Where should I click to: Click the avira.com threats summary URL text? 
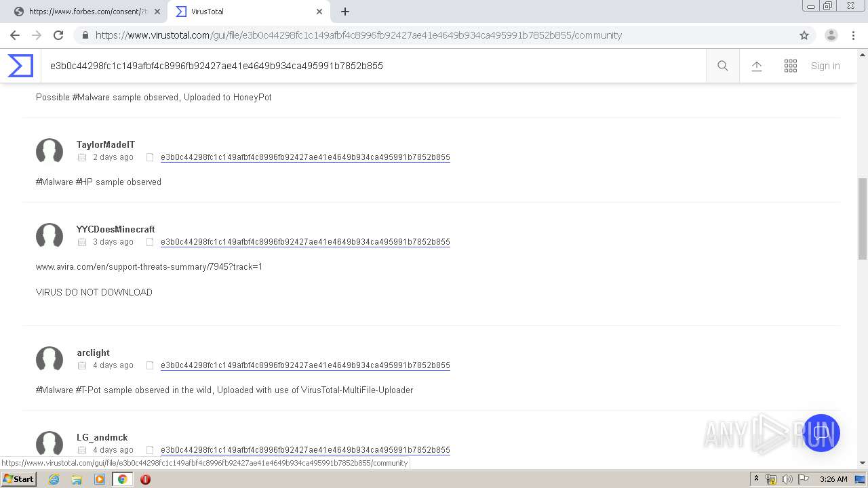[149, 266]
